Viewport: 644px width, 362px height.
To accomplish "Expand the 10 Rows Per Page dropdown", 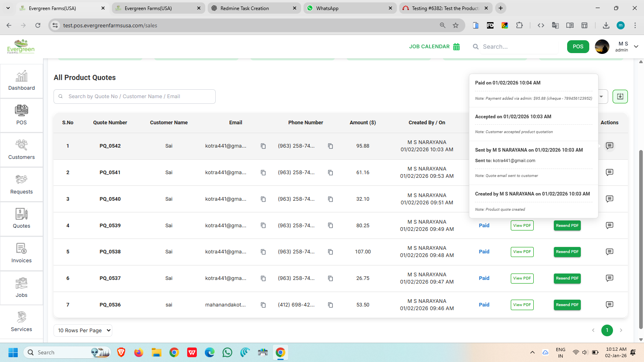I will (x=83, y=331).
